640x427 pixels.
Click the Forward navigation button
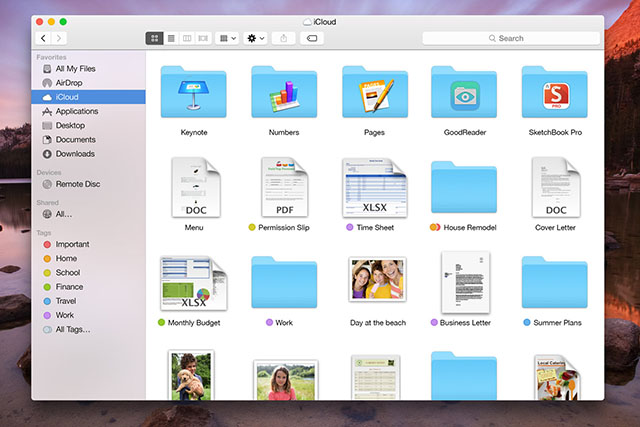click(59, 38)
